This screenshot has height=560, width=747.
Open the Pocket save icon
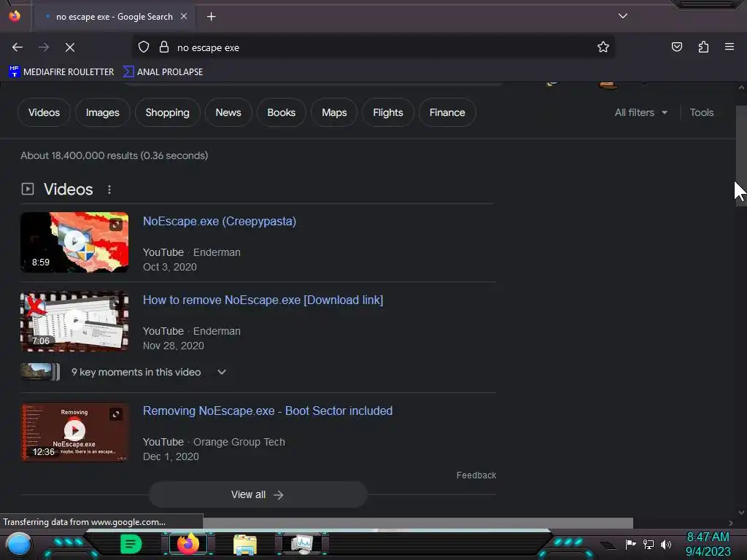[676, 47]
